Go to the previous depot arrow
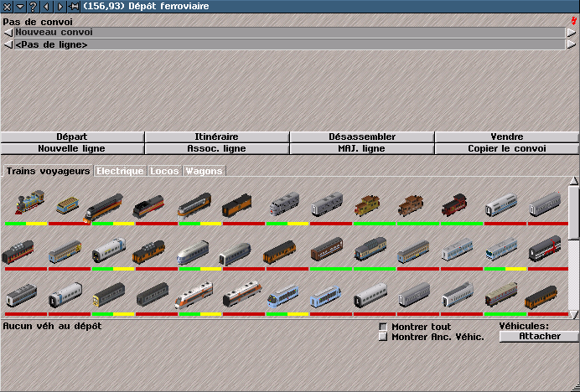 click(47, 6)
